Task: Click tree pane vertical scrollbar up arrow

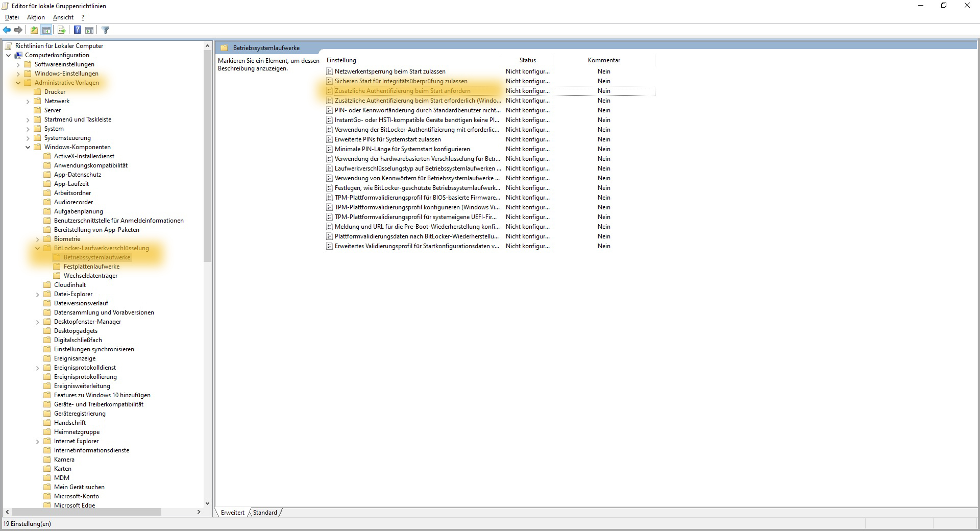Action: tap(207, 46)
